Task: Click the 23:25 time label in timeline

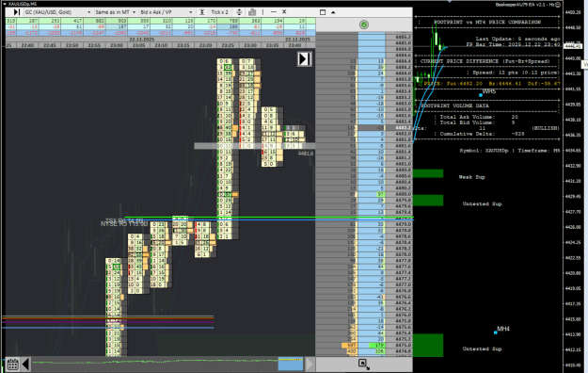Action: [228, 45]
